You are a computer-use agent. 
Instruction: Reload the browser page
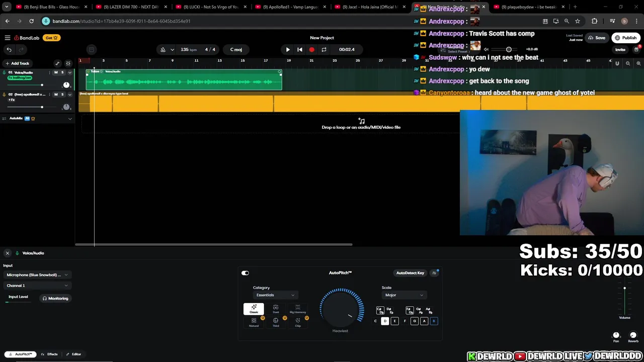[31, 21]
